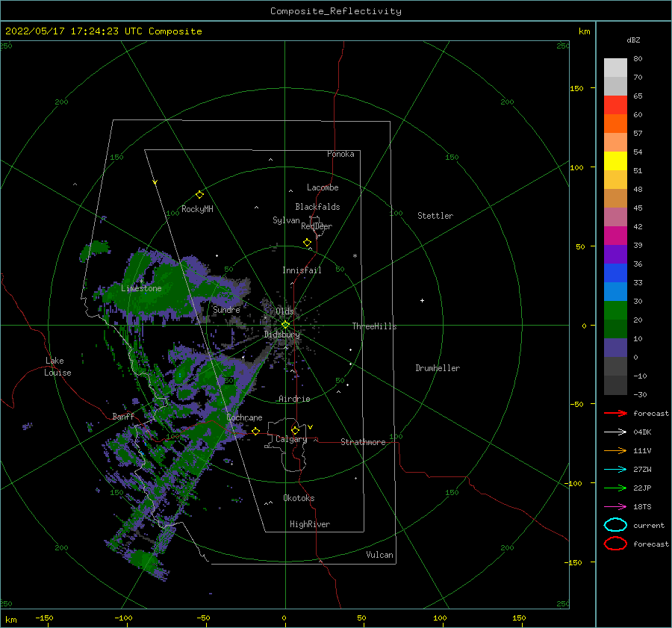Image resolution: width=672 pixels, height=628 pixels.
Task: Click the Lacombe city label
Action: (323, 187)
